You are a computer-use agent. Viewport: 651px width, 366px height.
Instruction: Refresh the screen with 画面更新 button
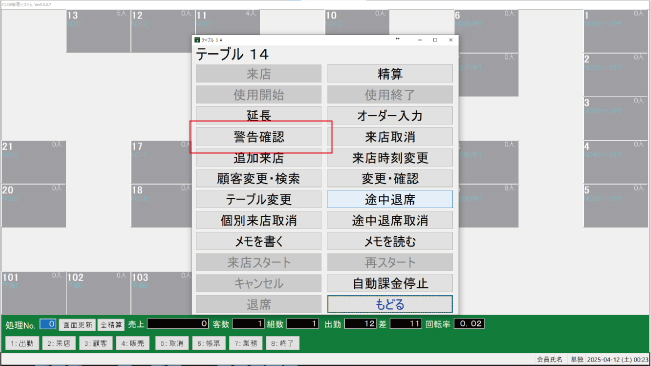(x=78, y=325)
